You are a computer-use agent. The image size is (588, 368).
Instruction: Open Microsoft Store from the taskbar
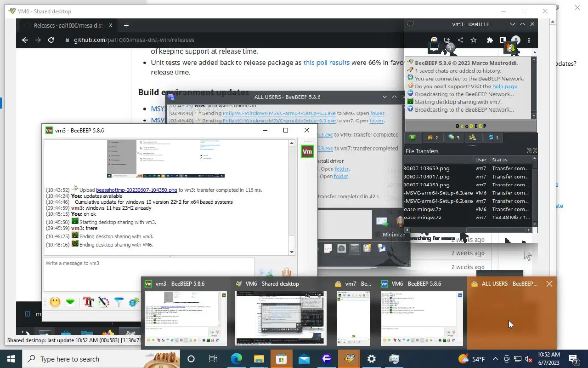click(x=281, y=359)
